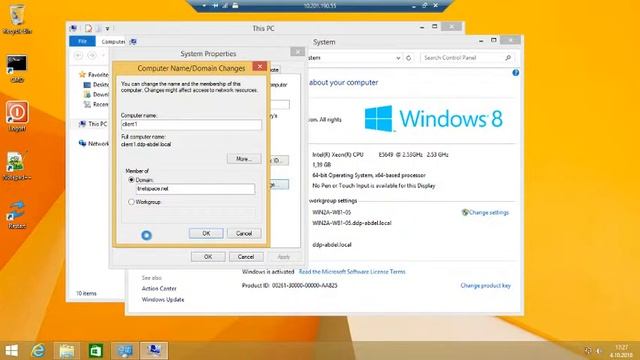
Task: Select the Workgroup radio button
Action: pos(131,202)
